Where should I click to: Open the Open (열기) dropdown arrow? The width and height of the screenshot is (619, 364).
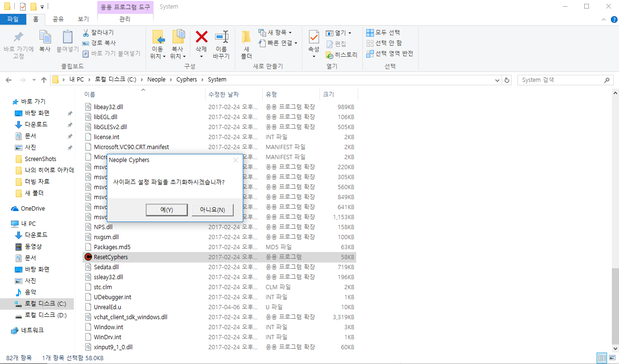350,33
